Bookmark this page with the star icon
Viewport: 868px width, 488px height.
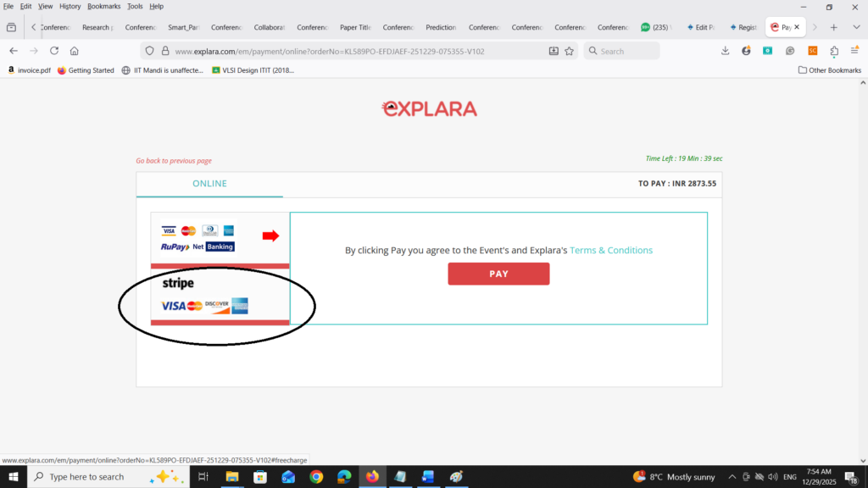click(x=569, y=51)
